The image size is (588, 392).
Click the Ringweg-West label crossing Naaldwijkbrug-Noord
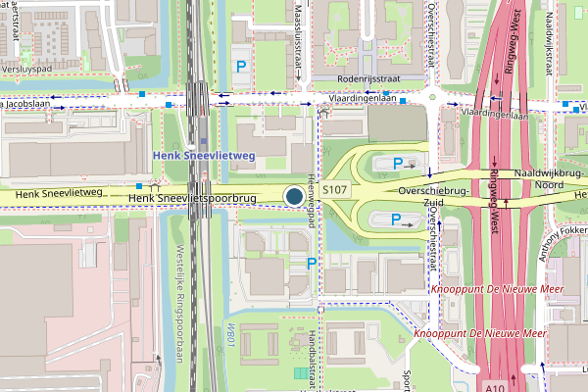(x=494, y=201)
